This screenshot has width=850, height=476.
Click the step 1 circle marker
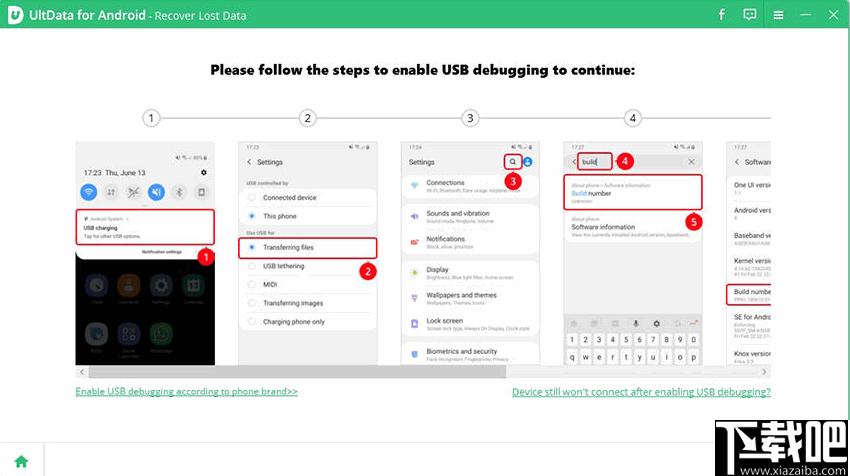pos(151,118)
